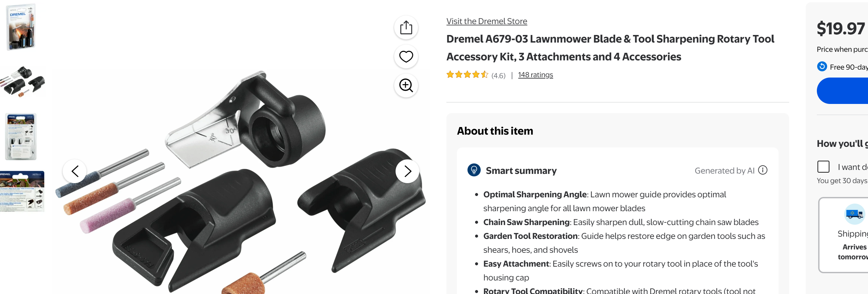Click the star rating display
Image resolution: width=868 pixels, height=294 pixels.
coord(467,75)
